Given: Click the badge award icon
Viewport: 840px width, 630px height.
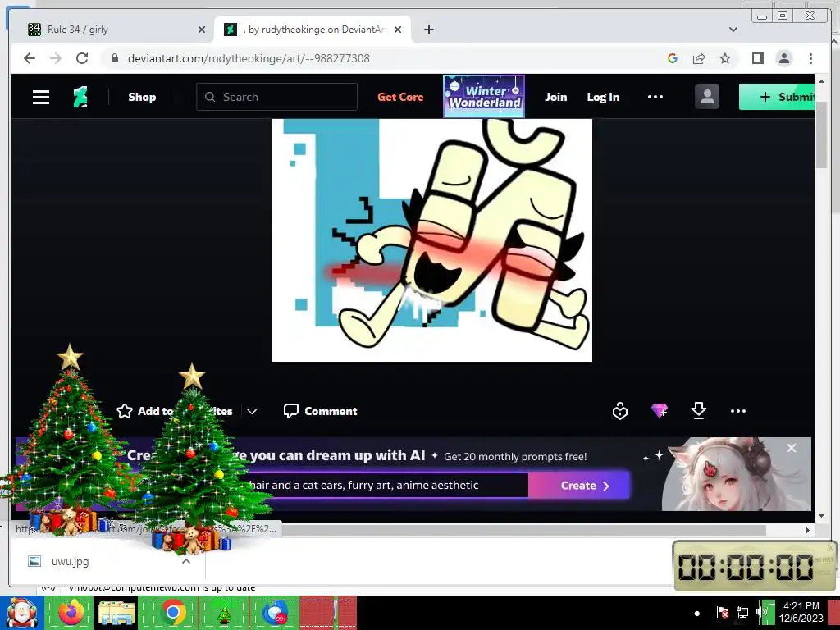Looking at the screenshot, I should point(620,411).
